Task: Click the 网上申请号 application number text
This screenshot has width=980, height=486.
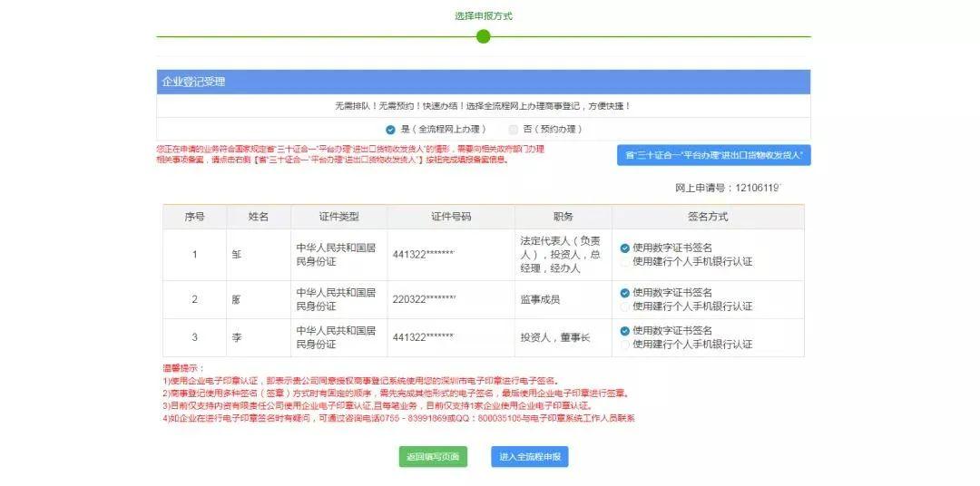Action: click(728, 188)
